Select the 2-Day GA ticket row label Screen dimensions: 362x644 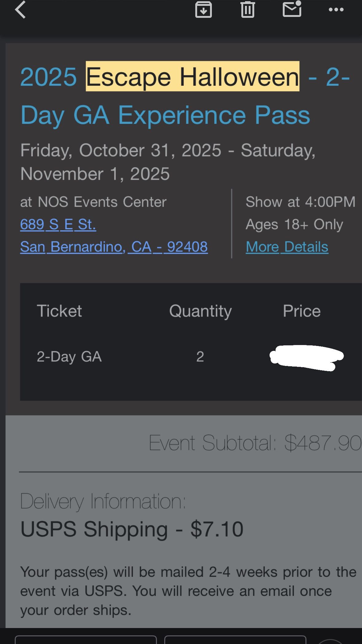click(69, 357)
